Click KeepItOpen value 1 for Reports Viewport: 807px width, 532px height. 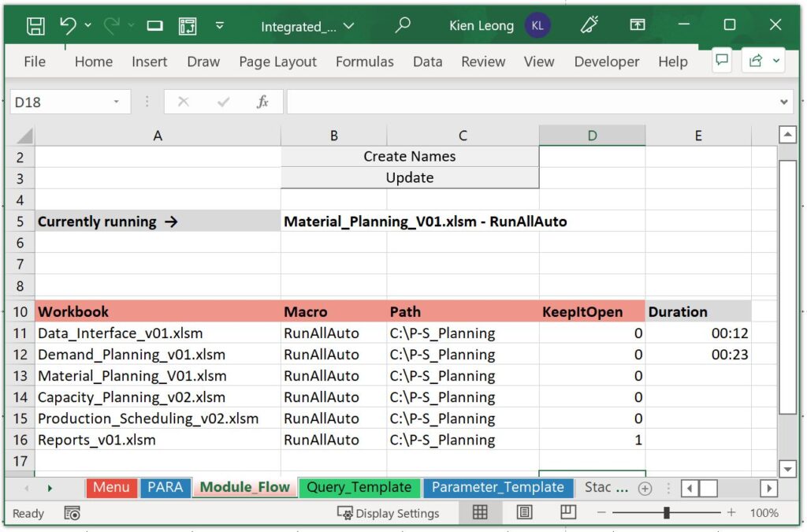[x=592, y=440]
